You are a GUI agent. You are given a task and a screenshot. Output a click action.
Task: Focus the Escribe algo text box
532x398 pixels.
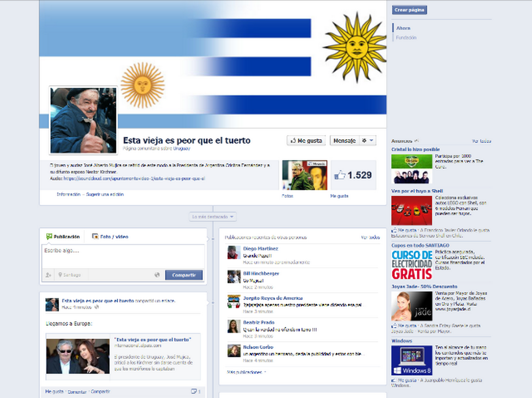pos(123,257)
